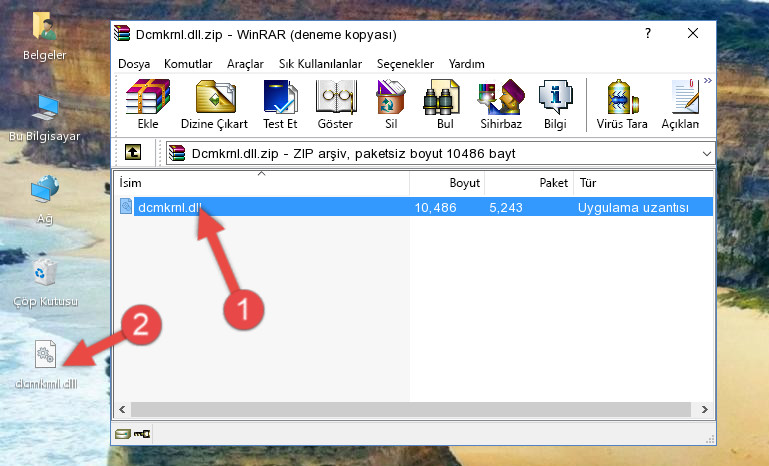Open the Bul search tool
Screen dimensions: 769x466
pyautogui.click(x=444, y=104)
